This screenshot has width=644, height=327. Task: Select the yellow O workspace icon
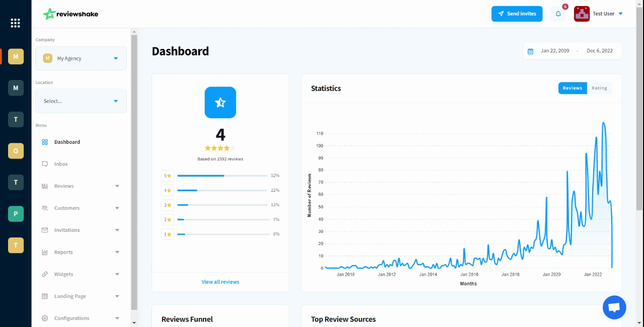16,151
